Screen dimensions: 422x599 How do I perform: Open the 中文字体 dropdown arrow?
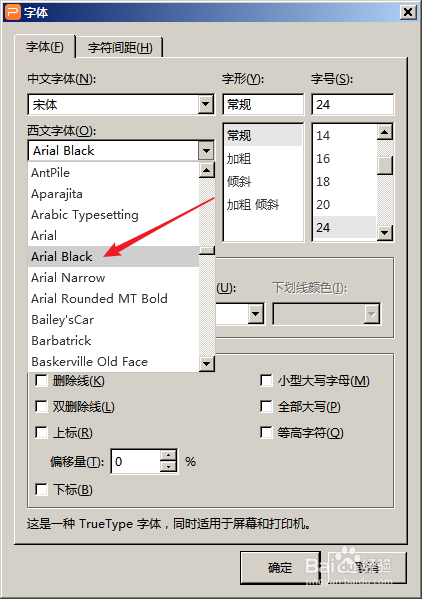click(206, 104)
